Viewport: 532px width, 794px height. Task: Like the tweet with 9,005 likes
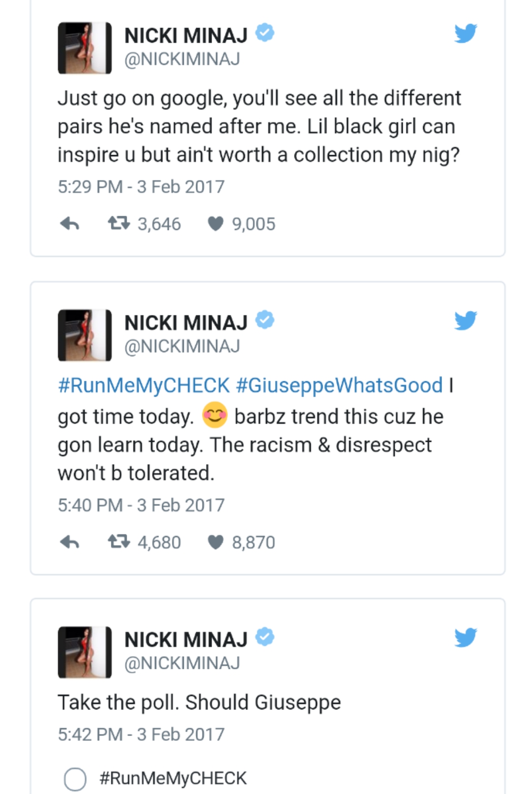(216, 224)
